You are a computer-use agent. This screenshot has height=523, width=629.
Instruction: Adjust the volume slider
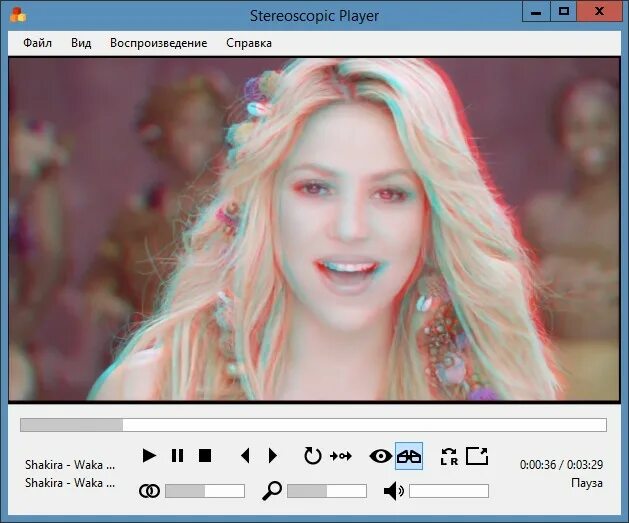pyautogui.click(x=449, y=491)
